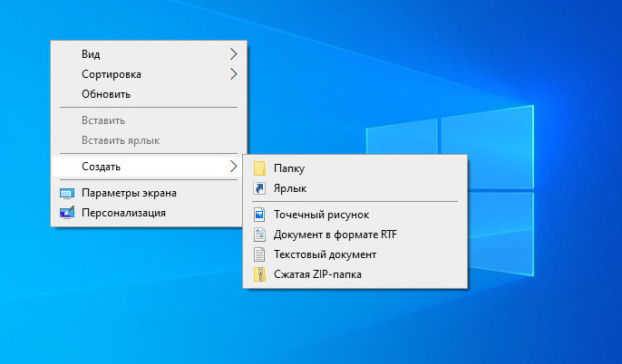Open Параметры экрана display settings
622x364 pixels.
(147, 193)
